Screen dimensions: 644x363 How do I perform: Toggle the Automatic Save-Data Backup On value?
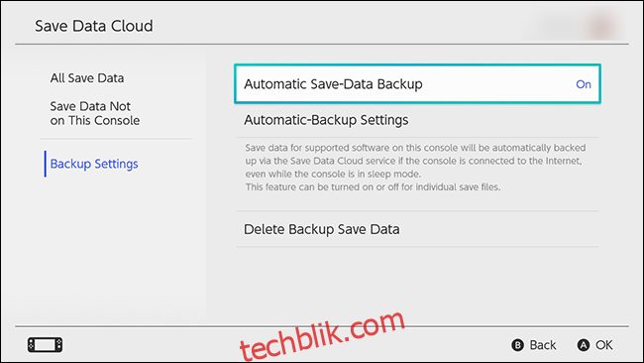pyautogui.click(x=584, y=84)
